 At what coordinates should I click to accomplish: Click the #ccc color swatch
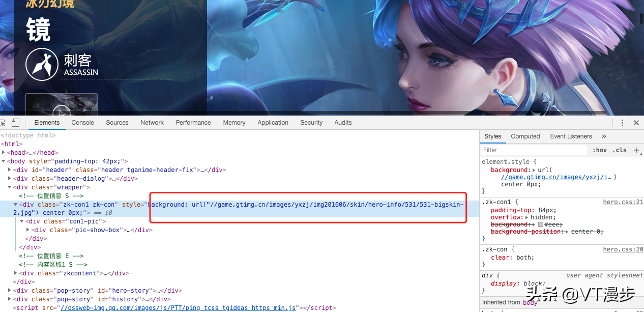[x=541, y=224]
